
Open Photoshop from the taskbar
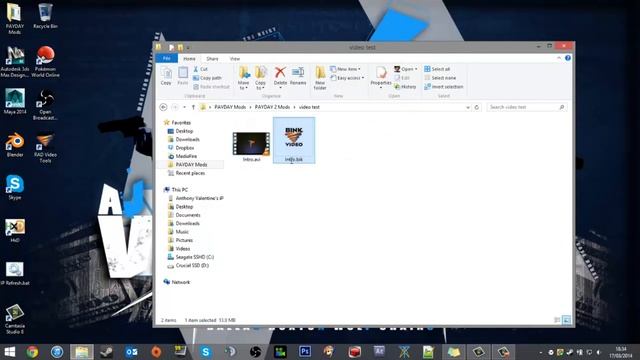[x=305, y=351]
